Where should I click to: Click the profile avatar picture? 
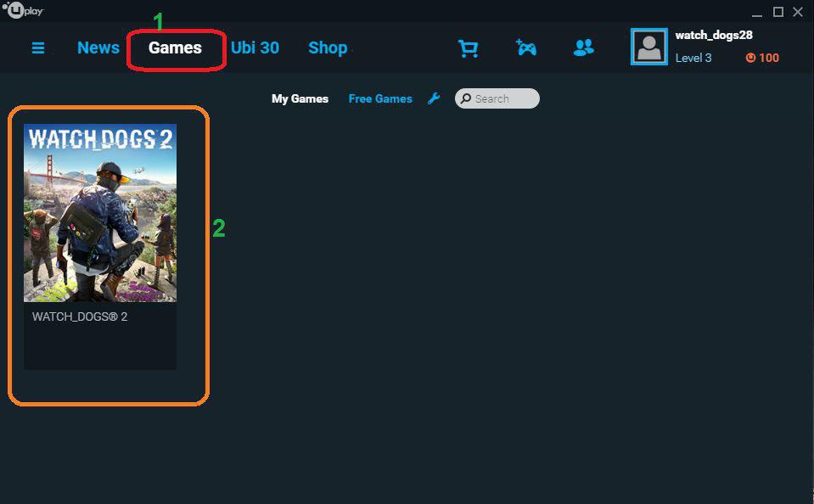point(648,47)
